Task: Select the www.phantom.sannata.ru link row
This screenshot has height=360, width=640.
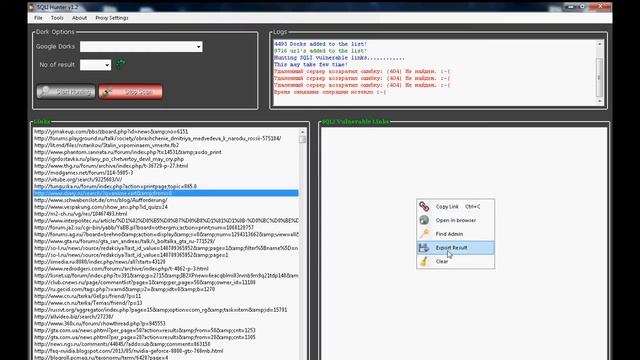Action: click(x=166, y=152)
